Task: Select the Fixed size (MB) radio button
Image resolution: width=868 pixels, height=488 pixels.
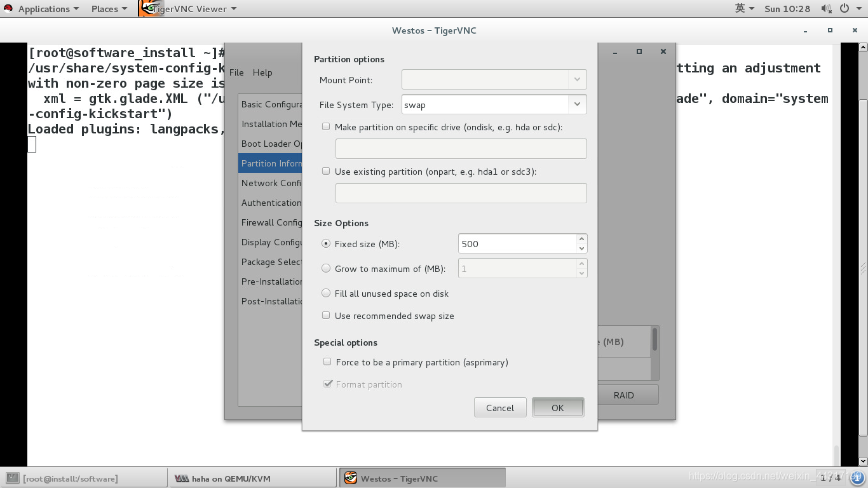Action: tap(326, 243)
